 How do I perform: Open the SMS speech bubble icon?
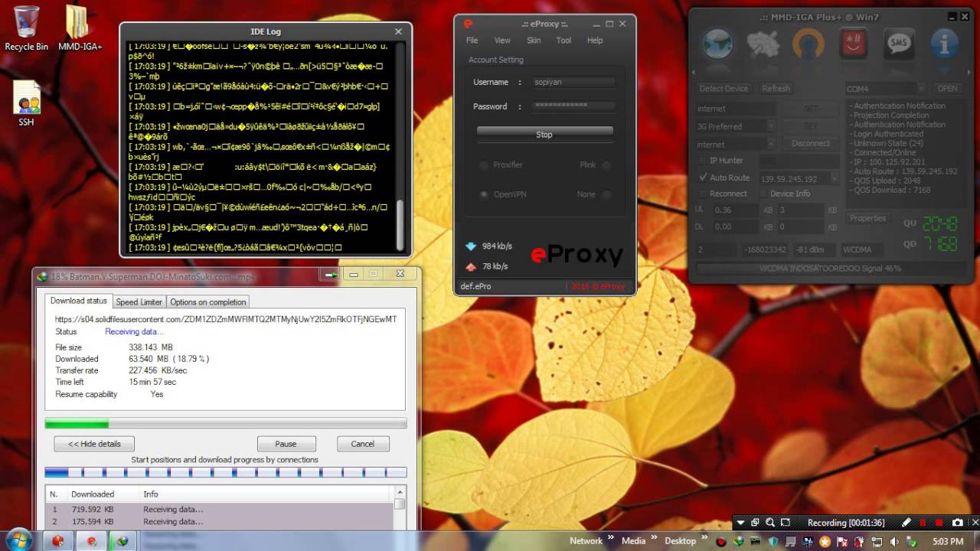[899, 44]
